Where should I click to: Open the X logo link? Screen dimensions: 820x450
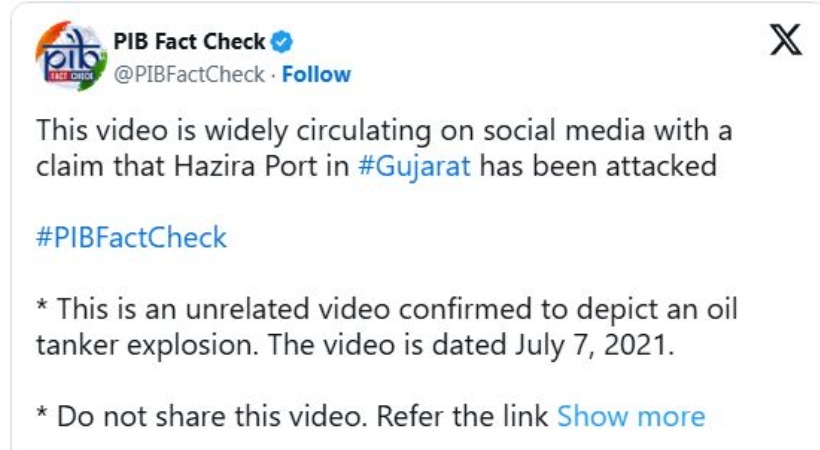[x=785, y=40]
